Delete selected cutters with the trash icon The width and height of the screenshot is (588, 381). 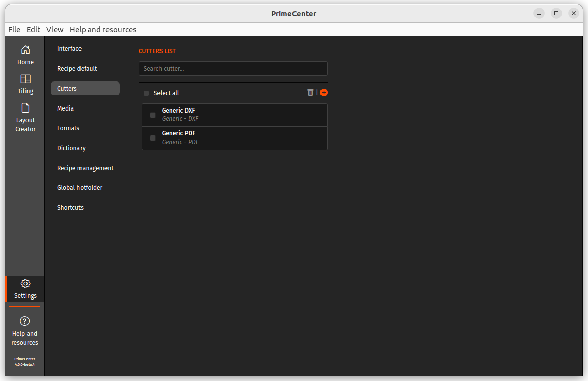tap(310, 92)
